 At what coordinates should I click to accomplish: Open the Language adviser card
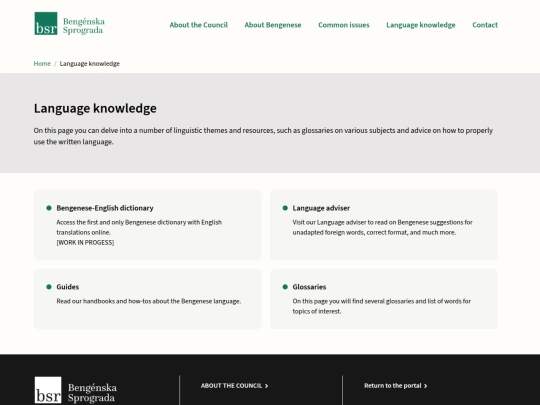click(x=384, y=225)
